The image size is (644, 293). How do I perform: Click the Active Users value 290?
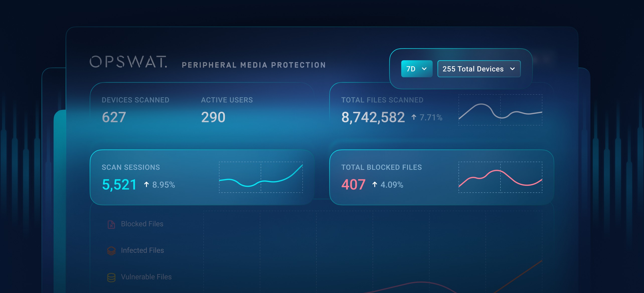213,117
